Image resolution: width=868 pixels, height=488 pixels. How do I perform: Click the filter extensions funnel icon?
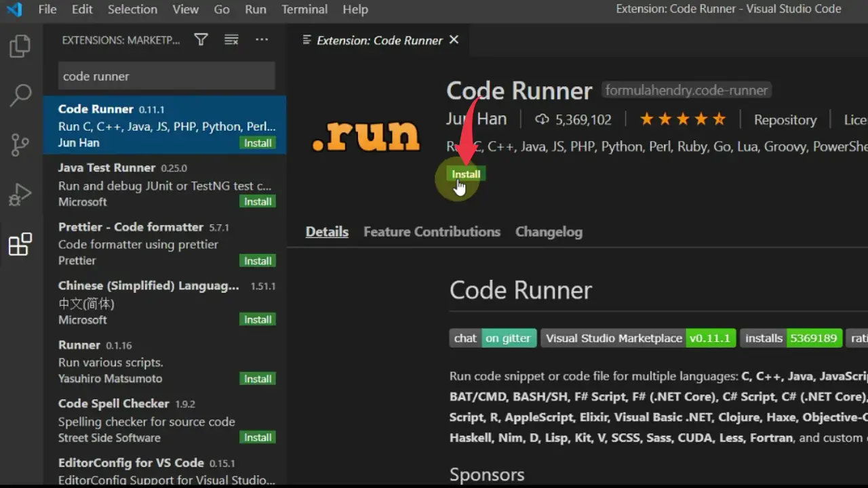point(201,40)
